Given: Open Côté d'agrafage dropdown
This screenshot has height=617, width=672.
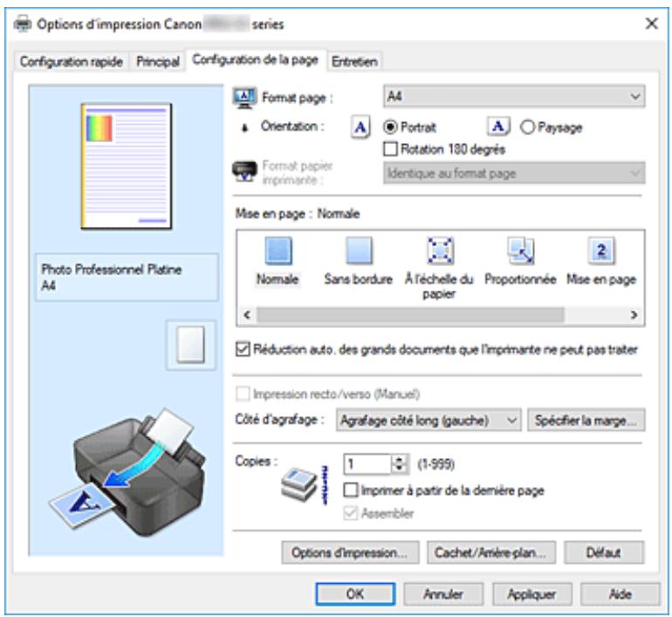Looking at the screenshot, I should pos(429,421).
